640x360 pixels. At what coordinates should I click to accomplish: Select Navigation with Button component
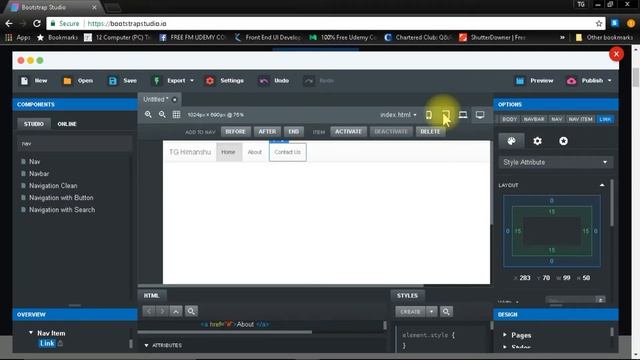[61, 198]
